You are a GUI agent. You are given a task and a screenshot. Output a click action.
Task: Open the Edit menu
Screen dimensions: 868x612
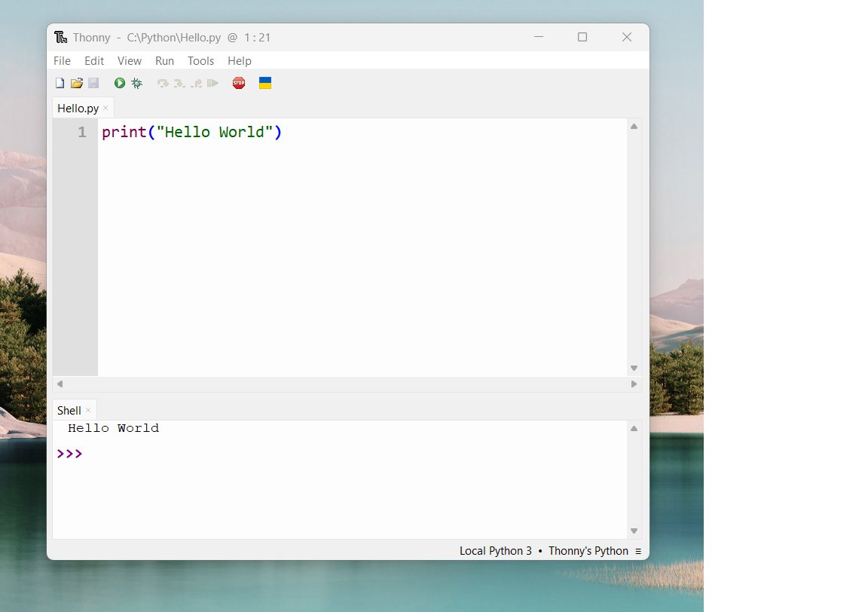(94, 61)
